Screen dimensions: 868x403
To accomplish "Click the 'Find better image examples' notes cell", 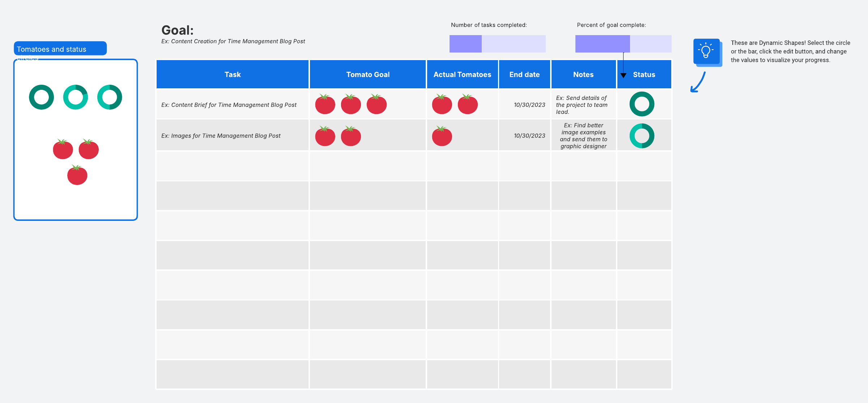I will [583, 136].
